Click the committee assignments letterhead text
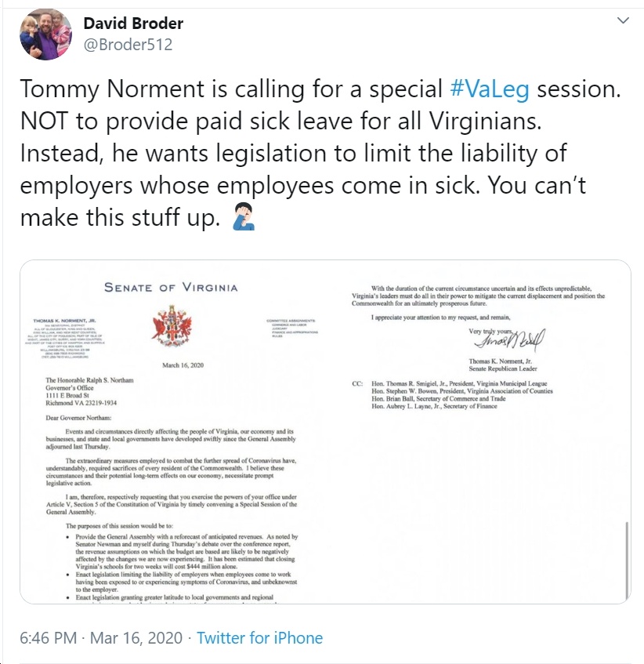This screenshot has height=664, width=644. [x=292, y=328]
